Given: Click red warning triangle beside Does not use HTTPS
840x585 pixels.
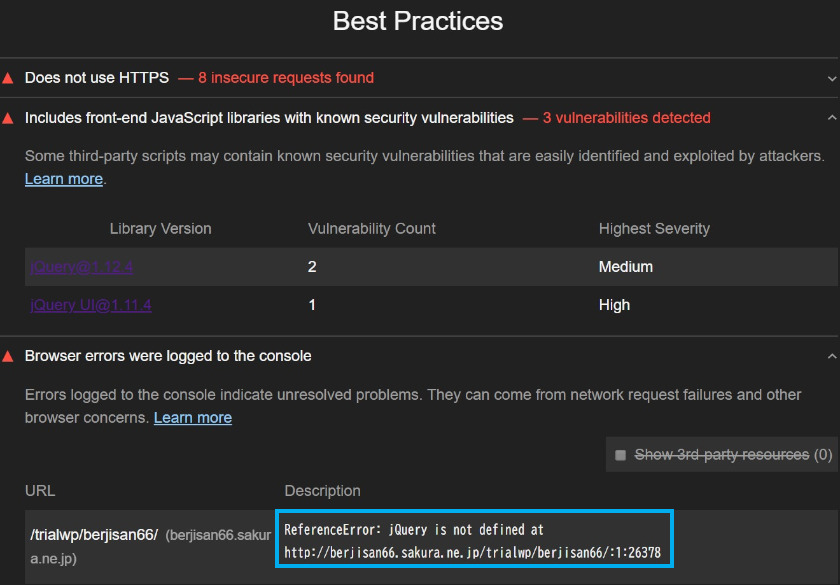Looking at the screenshot, I should tap(8, 79).
